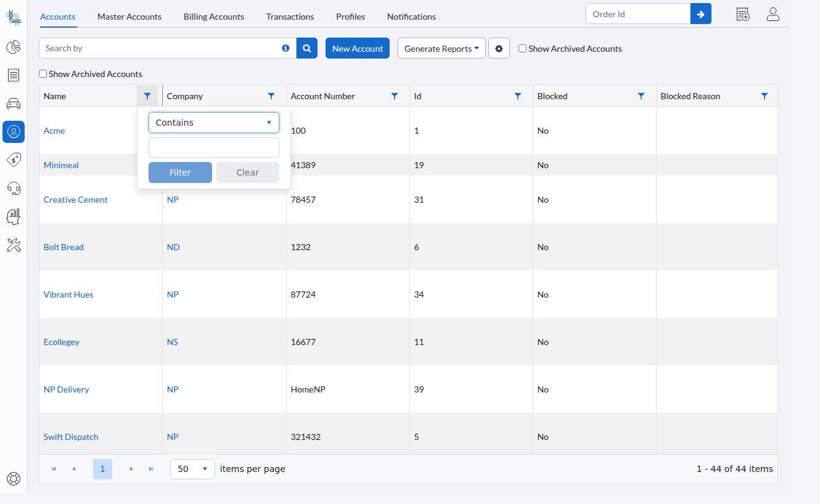Go to last page pager arrow
Viewport: 820px width, 504px height.
[x=151, y=469]
